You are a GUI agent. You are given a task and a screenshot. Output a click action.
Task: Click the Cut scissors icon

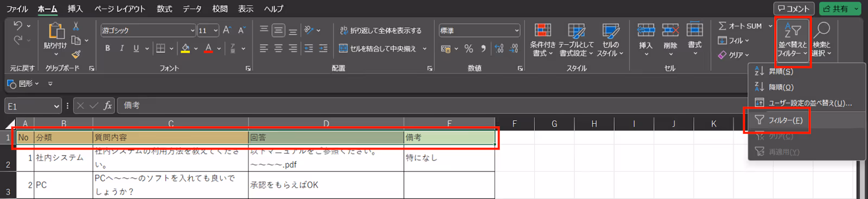click(76, 26)
